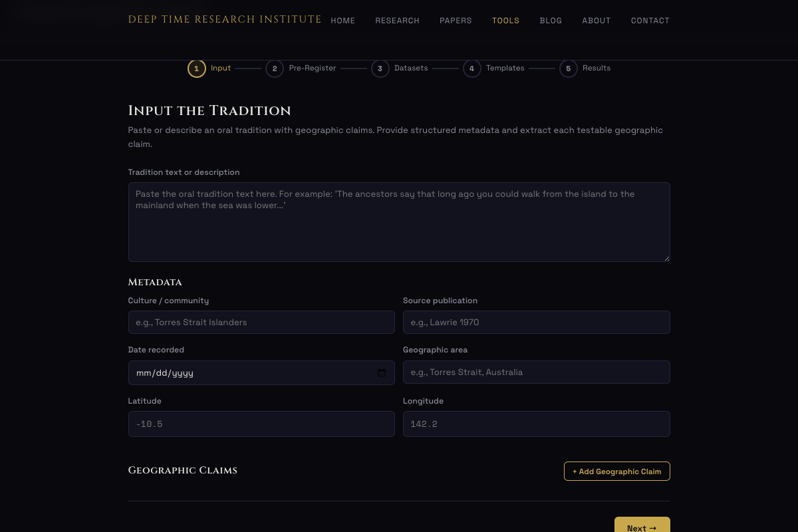798x532 pixels.
Task: Select the Tools nav item
Action: tap(505, 21)
